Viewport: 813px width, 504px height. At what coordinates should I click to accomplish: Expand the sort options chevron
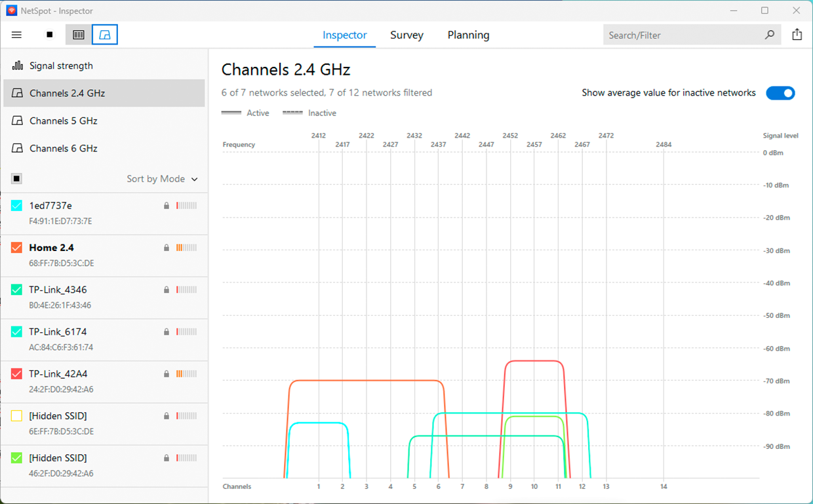point(194,178)
